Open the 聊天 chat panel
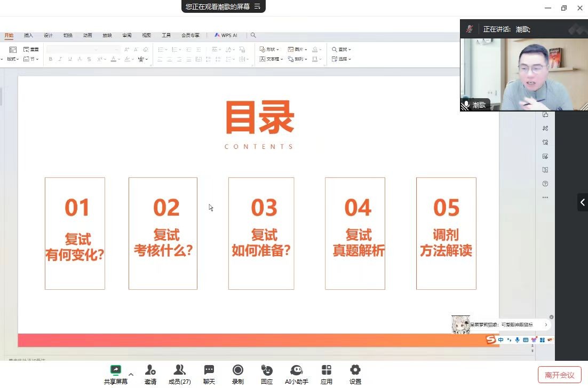Screen dimensions: 588x388 209,370
